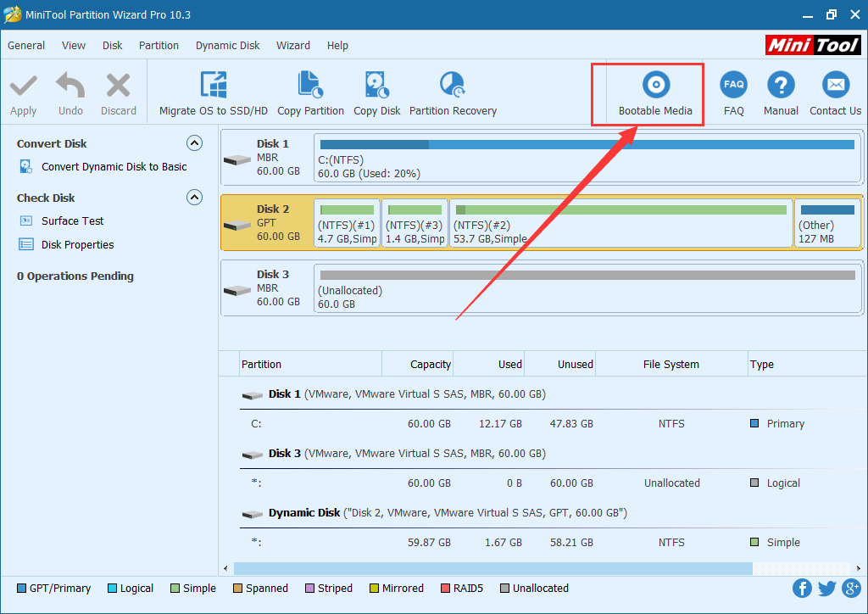Click the MiniTool logo
The image size is (868, 614).
point(813,45)
